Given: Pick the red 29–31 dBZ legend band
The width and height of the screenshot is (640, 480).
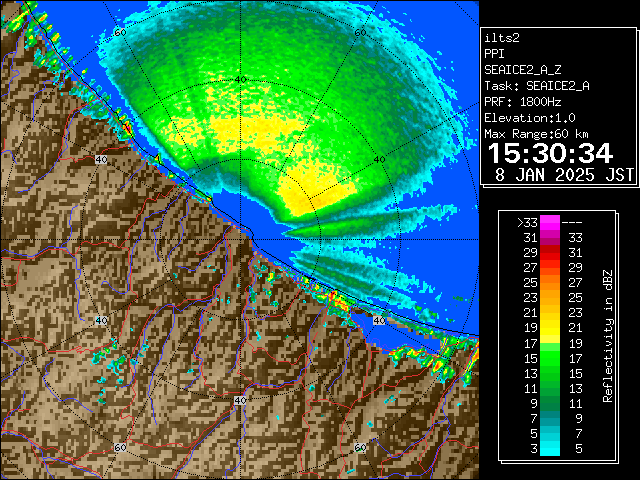Looking at the screenshot, I should point(550,253).
